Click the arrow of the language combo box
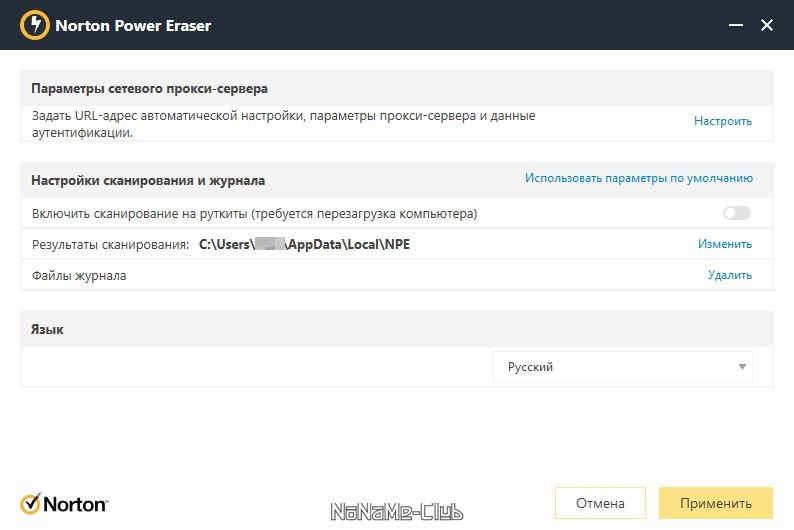The height and width of the screenshot is (530, 794). pyautogui.click(x=742, y=367)
